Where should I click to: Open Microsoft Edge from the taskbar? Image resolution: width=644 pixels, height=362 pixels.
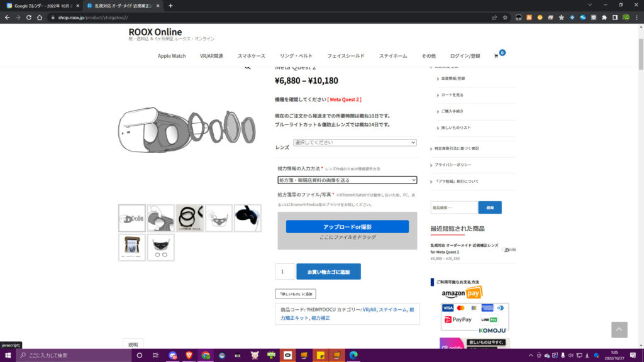[x=353, y=356]
